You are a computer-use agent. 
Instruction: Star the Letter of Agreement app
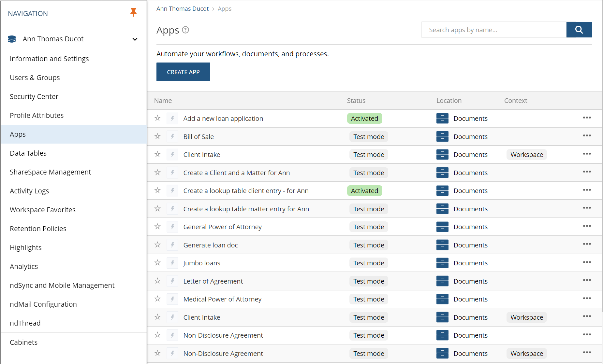coord(157,281)
